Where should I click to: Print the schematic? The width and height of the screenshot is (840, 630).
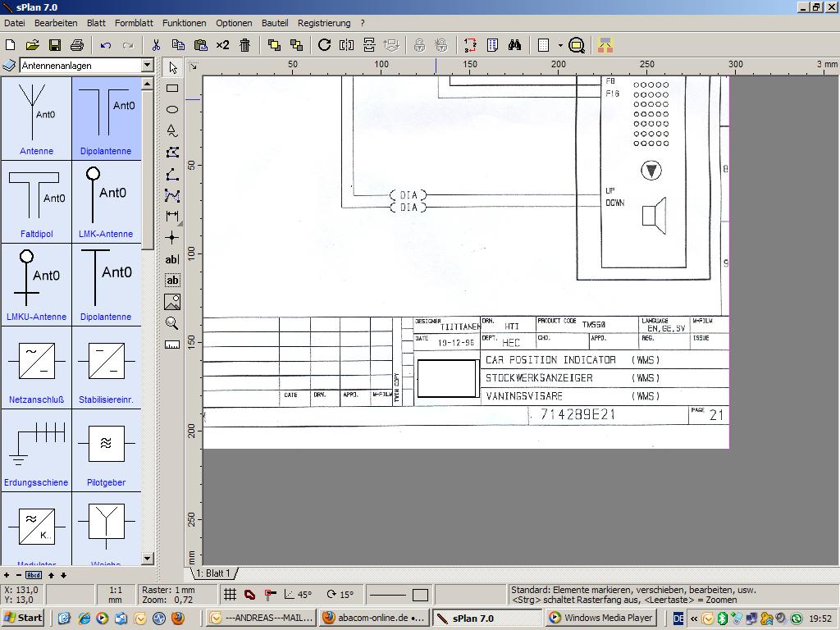[77, 45]
